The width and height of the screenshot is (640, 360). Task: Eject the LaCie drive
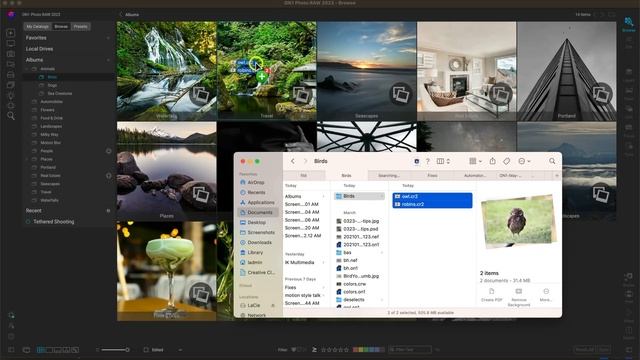pyautogui.click(x=273, y=305)
